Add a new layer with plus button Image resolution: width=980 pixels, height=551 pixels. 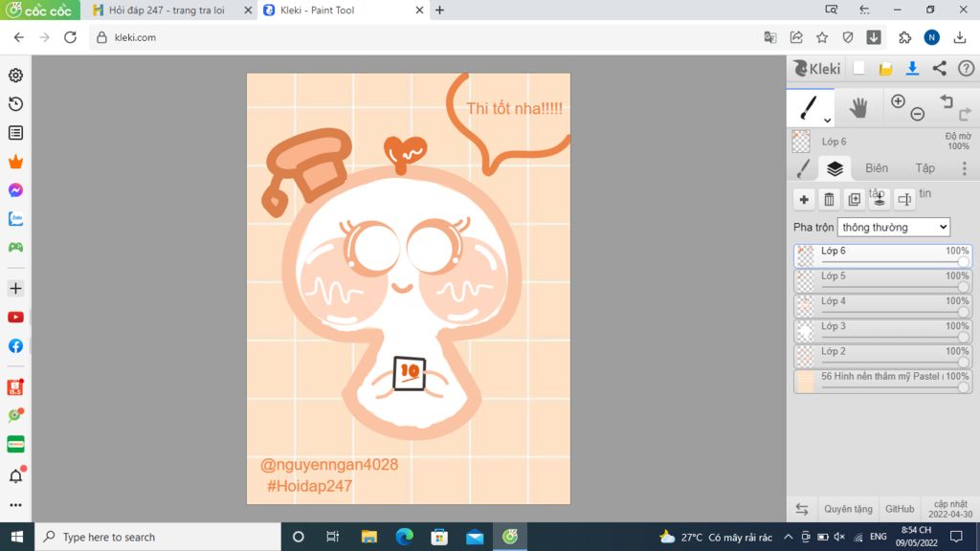click(804, 199)
